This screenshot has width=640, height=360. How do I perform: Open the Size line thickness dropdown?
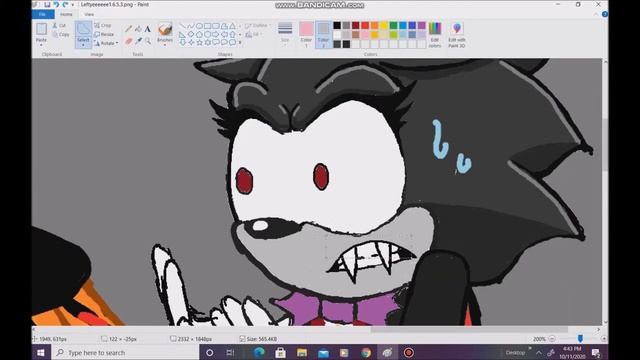tap(285, 35)
